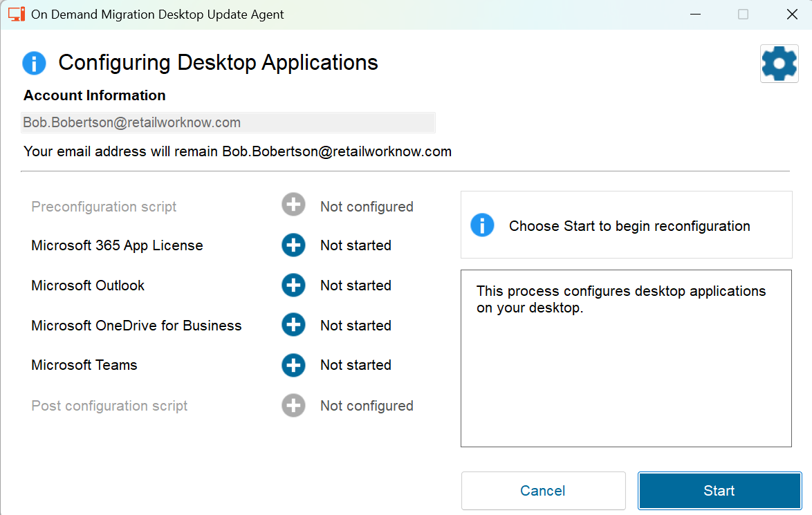812x515 pixels.
Task: Close the Desktop Update Agent window
Action: [792, 15]
